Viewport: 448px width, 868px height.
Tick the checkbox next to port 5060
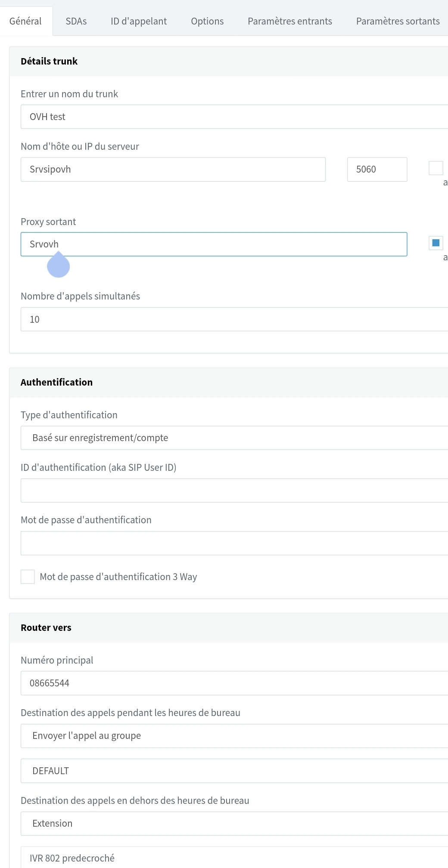(x=436, y=168)
